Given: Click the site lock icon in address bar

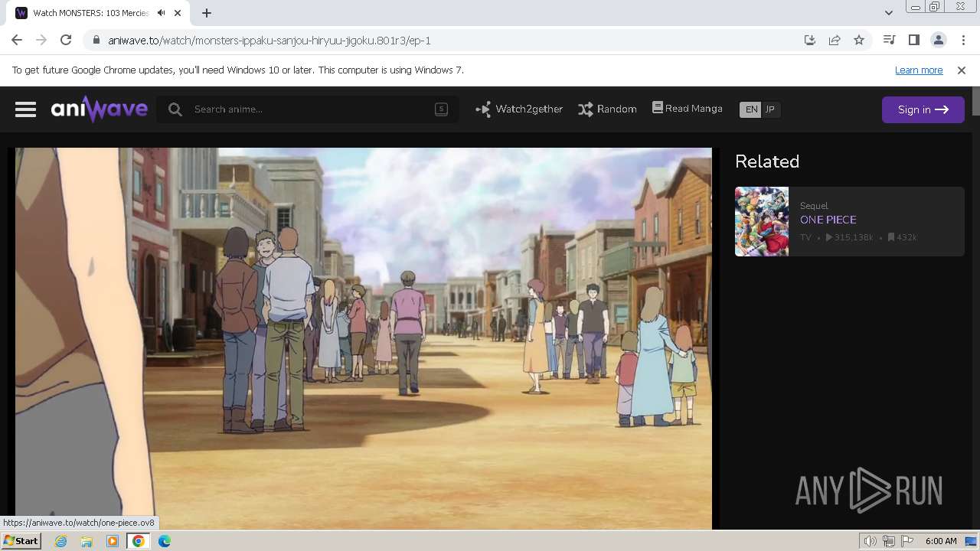Looking at the screenshot, I should click(96, 40).
